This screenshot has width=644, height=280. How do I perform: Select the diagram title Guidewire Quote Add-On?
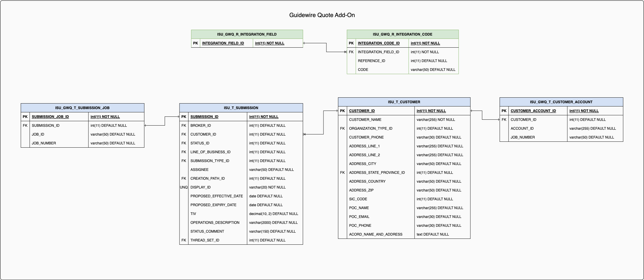coord(322,15)
